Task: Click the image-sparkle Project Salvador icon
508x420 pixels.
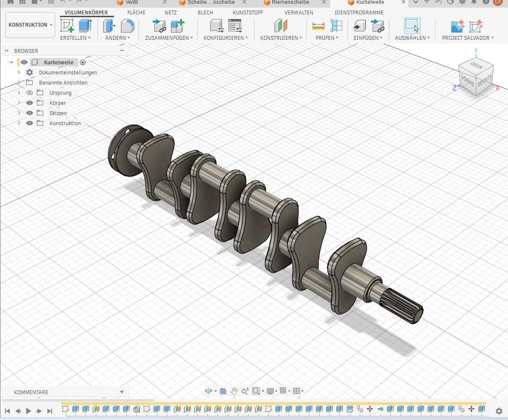Action: click(x=458, y=26)
